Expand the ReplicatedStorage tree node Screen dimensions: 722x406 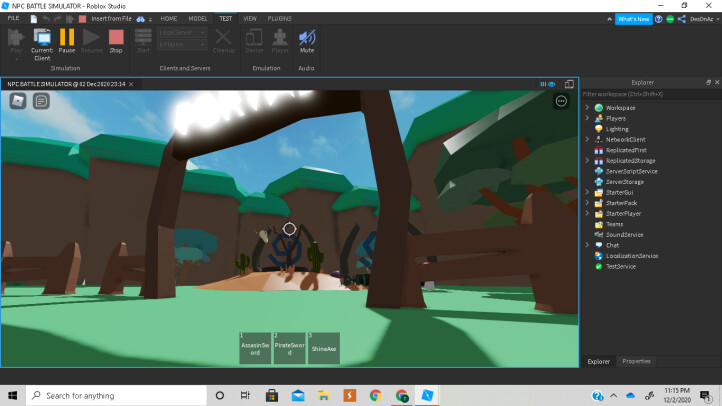coord(587,160)
